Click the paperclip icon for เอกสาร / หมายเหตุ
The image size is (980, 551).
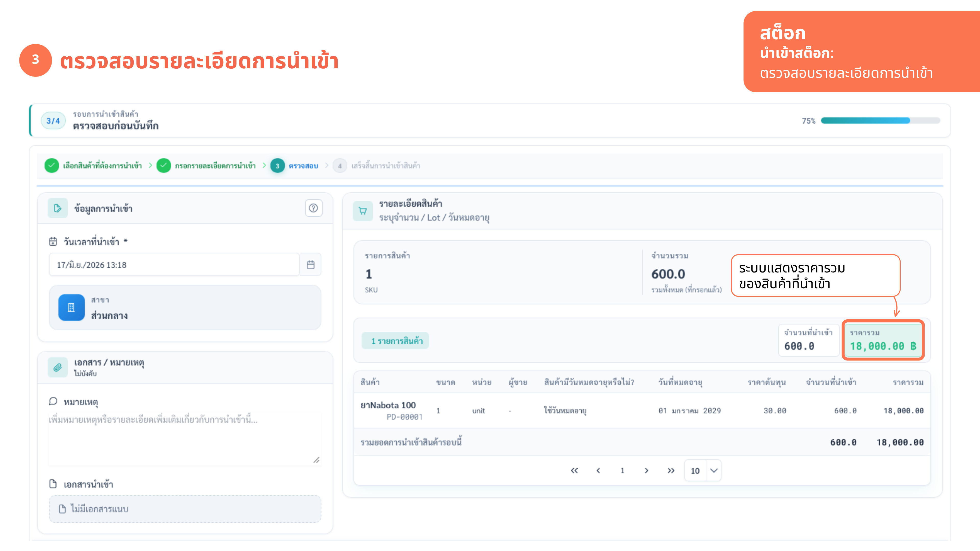(57, 367)
